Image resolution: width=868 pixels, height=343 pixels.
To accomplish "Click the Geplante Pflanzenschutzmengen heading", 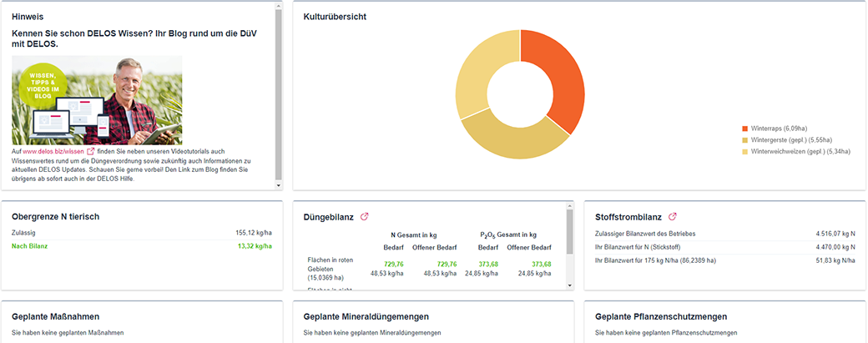I will click(661, 317).
